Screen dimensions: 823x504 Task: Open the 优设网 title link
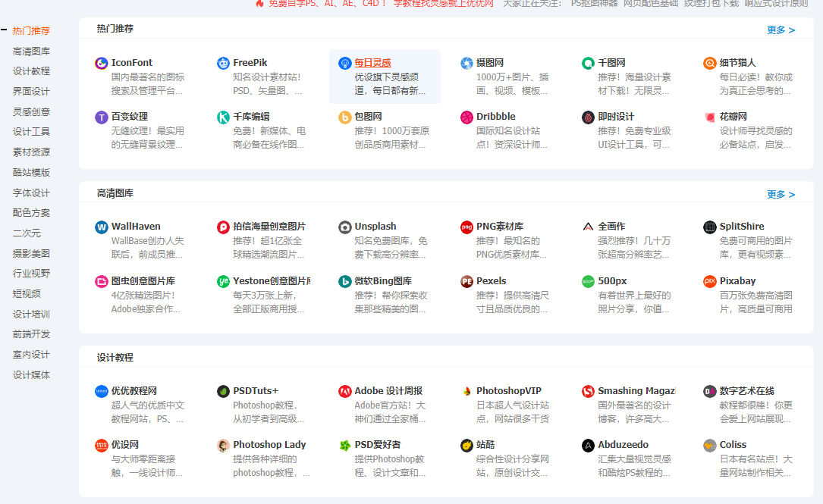coord(125,445)
